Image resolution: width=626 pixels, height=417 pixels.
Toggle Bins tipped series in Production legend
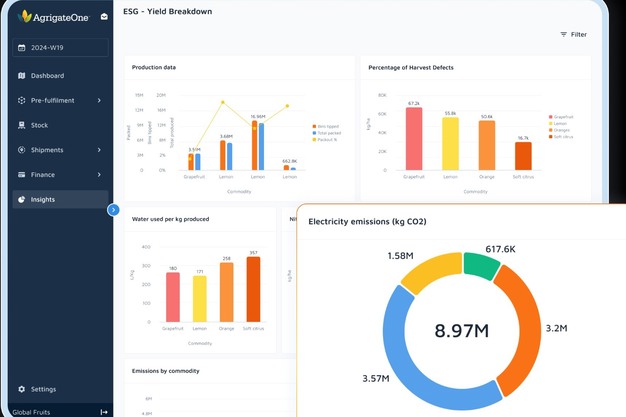(x=327, y=127)
